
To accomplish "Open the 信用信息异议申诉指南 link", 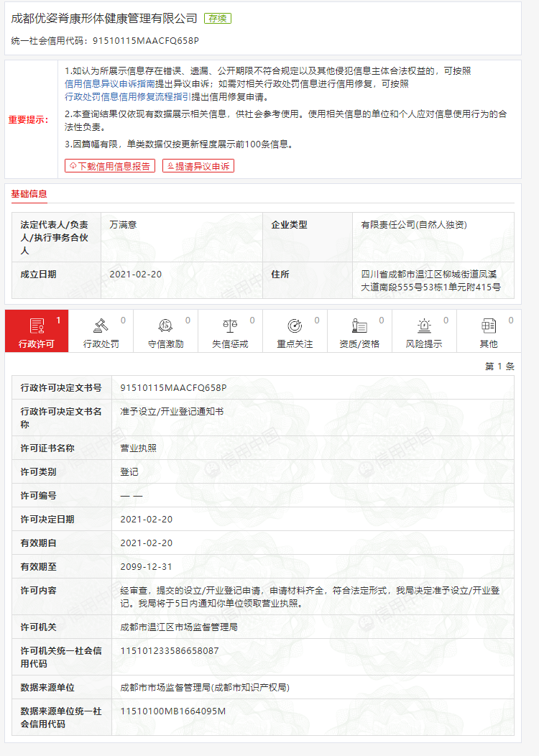I will coord(110,84).
